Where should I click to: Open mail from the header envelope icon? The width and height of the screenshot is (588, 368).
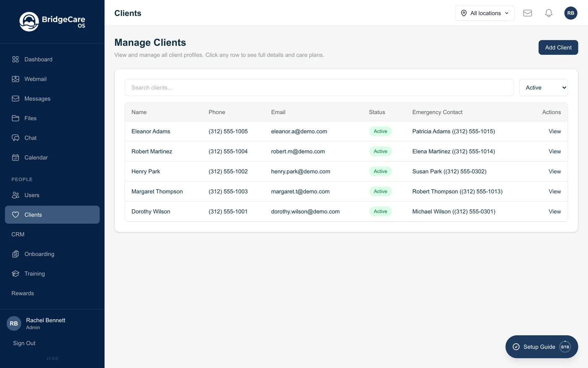[x=528, y=13]
